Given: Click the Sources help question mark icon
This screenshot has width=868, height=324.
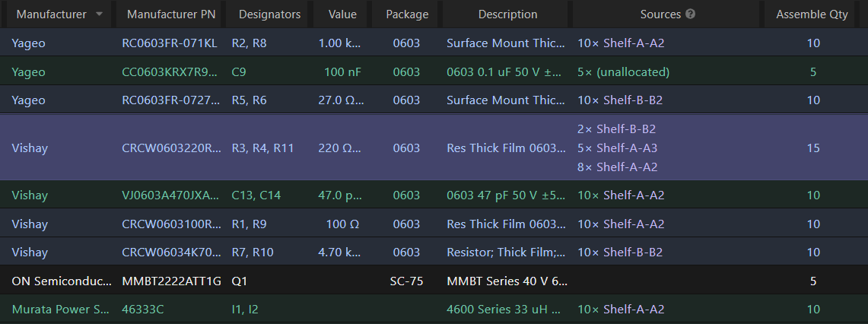Looking at the screenshot, I should (690, 14).
